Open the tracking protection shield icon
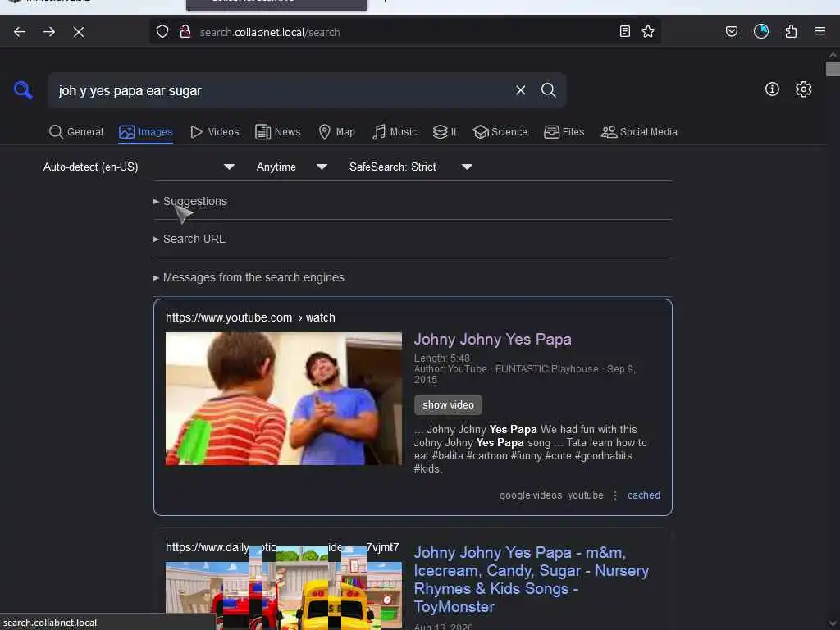Screen dimensions: 840x630 coord(162,32)
